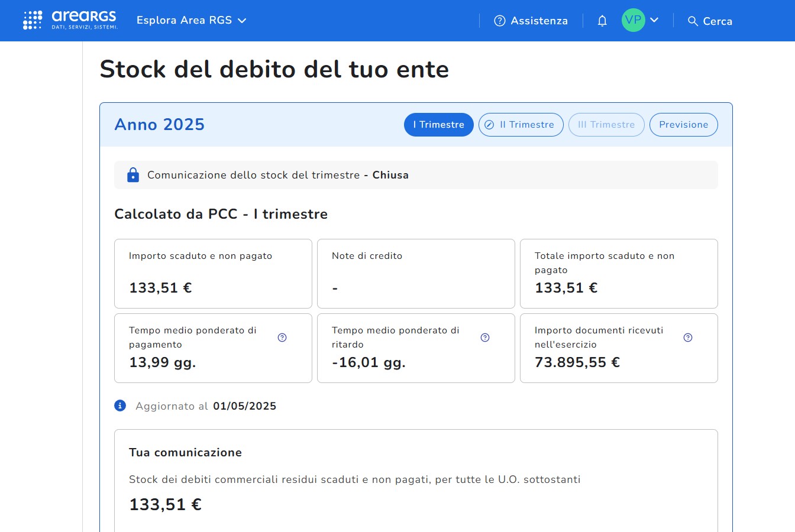Click the Importo scaduto e non pagato card
This screenshot has width=795, height=532.
[213, 273]
